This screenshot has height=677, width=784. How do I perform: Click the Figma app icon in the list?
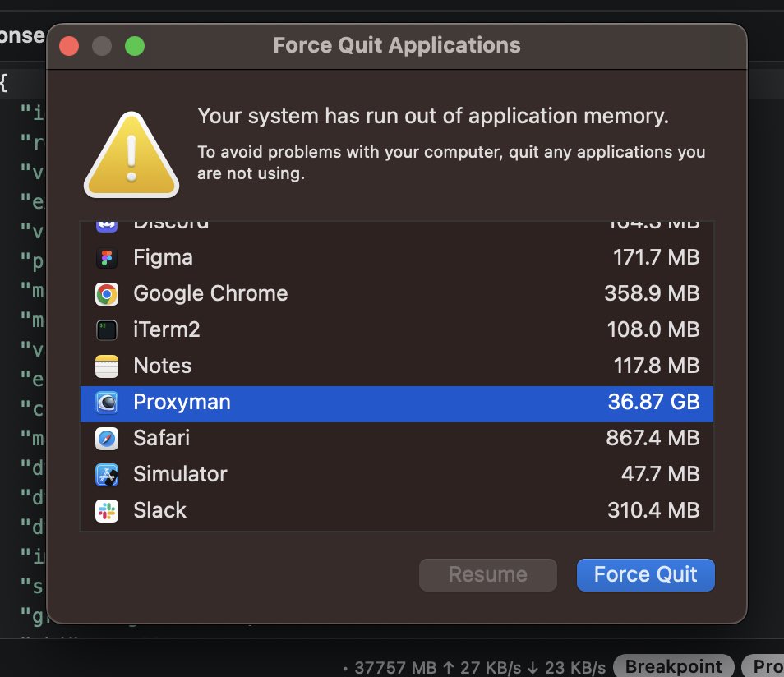point(107,258)
